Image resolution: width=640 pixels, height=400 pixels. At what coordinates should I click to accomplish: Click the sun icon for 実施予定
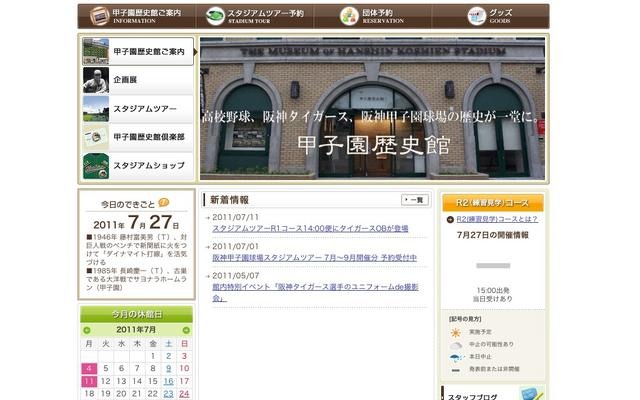tap(456, 333)
